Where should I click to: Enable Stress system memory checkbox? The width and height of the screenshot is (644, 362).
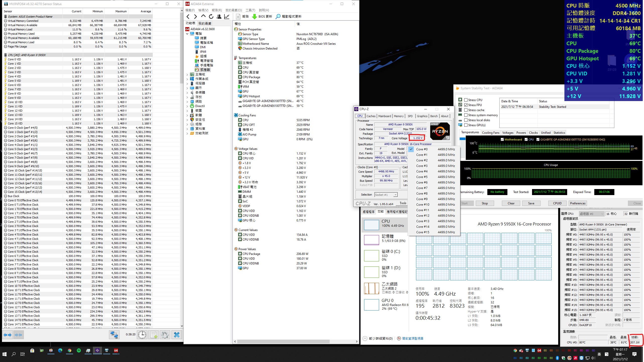click(x=466, y=115)
